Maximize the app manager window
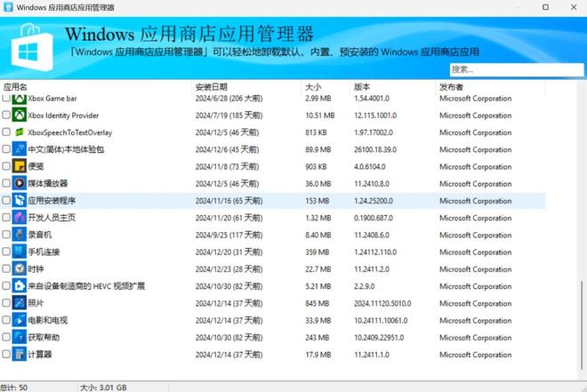Viewport: 587px width, 392px height. click(x=545, y=7)
